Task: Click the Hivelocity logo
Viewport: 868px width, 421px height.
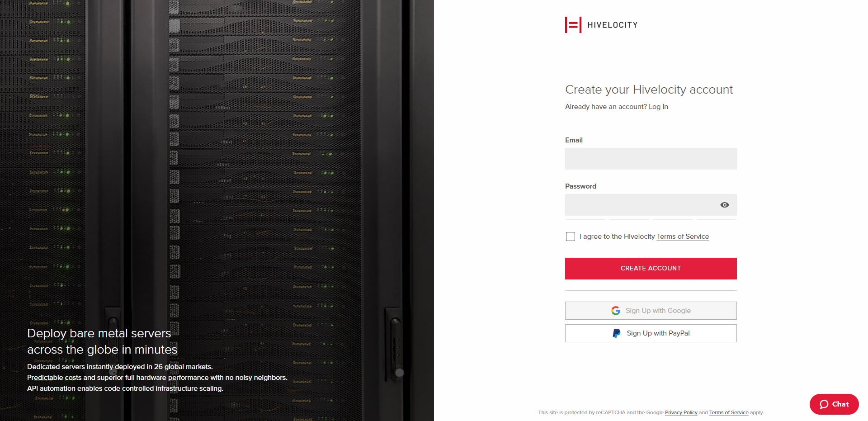Action: pyautogui.click(x=601, y=25)
